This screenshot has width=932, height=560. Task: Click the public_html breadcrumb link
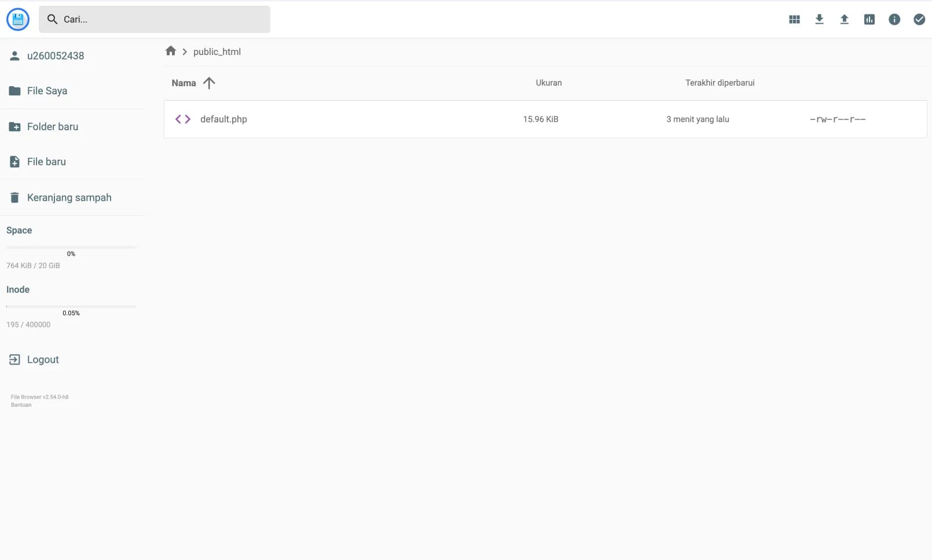coord(217,51)
